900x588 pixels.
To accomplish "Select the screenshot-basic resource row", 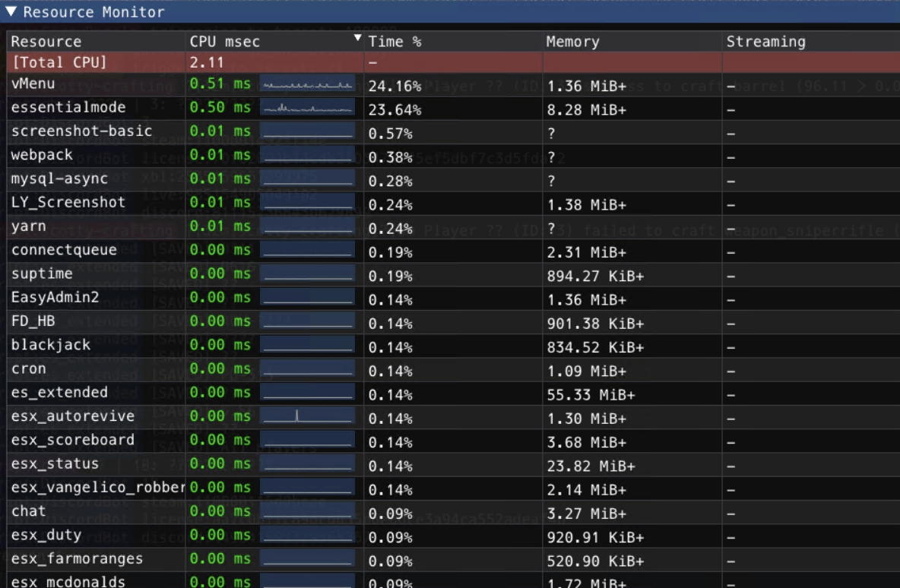I will (81, 131).
